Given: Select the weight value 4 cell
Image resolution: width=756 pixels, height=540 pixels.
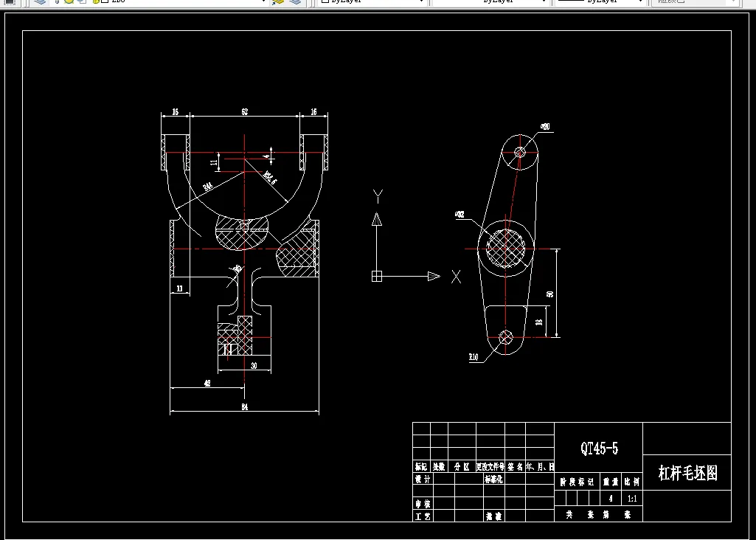Looking at the screenshot, I should point(611,499).
